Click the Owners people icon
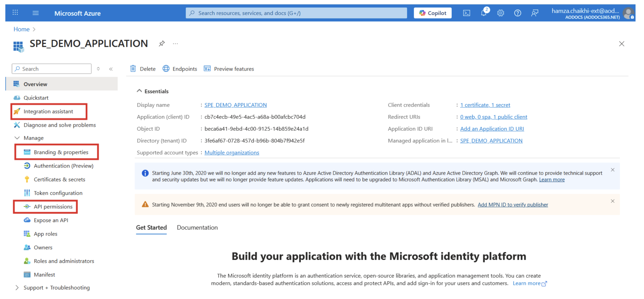644x299 pixels. coord(27,248)
